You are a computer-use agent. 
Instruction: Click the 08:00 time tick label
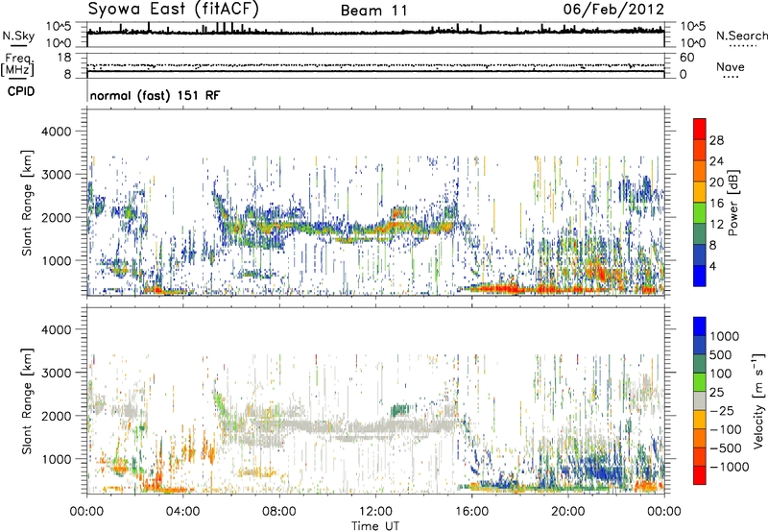[x=279, y=512]
